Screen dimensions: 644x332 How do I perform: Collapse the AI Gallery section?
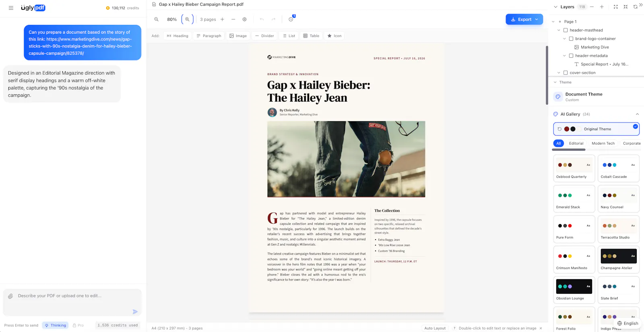(637, 114)
